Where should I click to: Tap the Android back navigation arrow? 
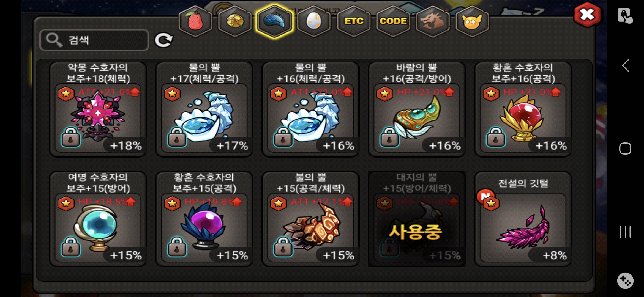(x=625, y=65)
